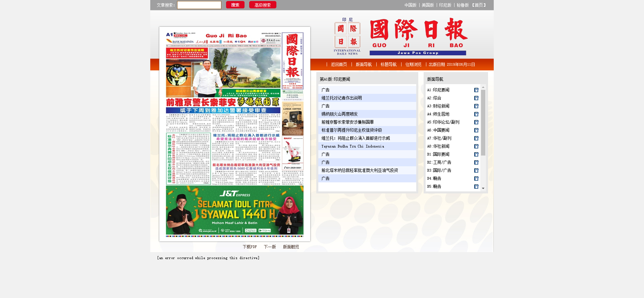Screen dimensions: 644x298
Task: Open PDF icon for A2:综合
Action: [476, 98]
